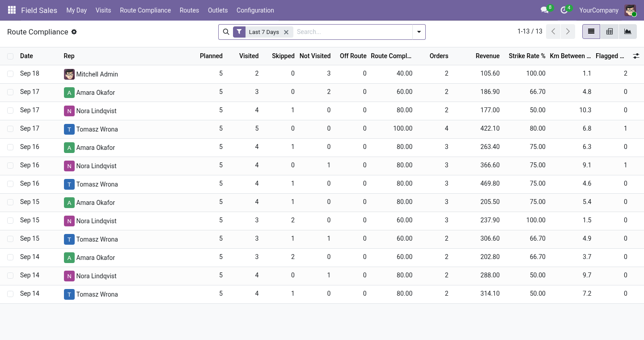The height and width of the screenshot is (340, 644).
Task: Tick the Sep 18 Mitchell Admin row checkbox
Action: tap(10, 74)
